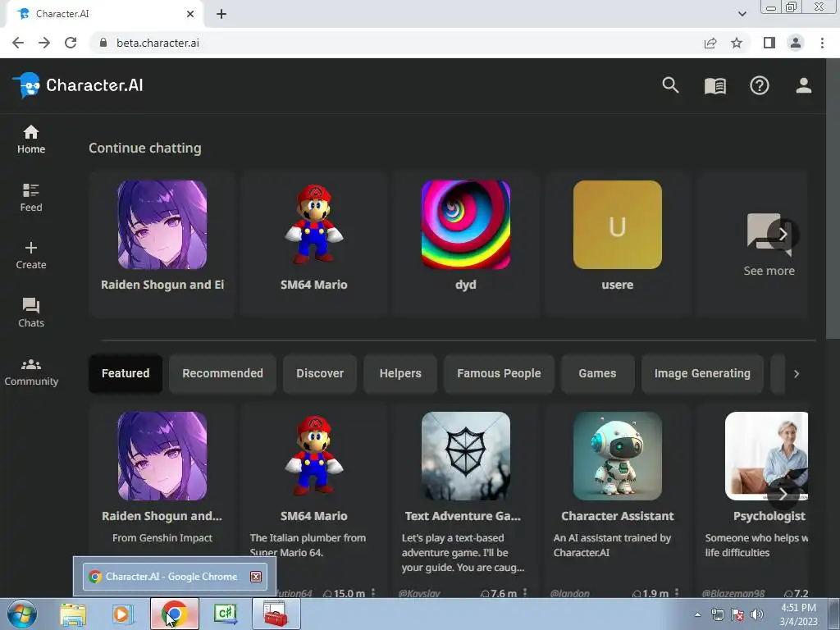Reload the page
The image size is (840, 630).
[x=71, y=43]
